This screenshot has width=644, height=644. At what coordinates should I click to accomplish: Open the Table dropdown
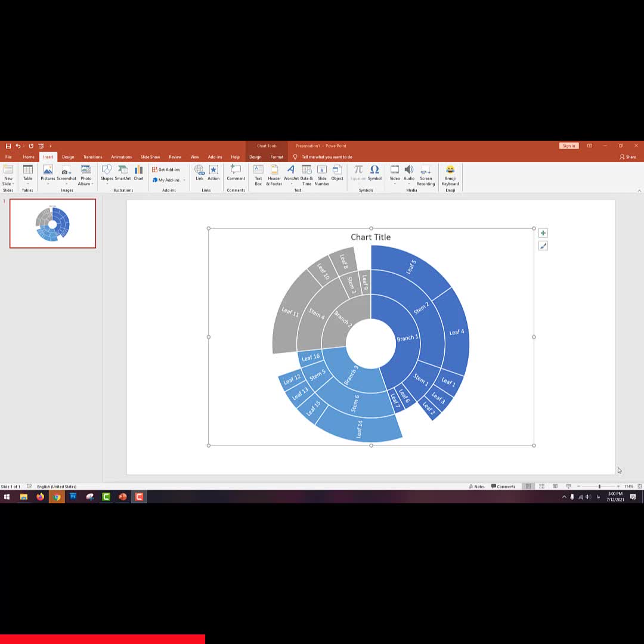click(28, 183)
